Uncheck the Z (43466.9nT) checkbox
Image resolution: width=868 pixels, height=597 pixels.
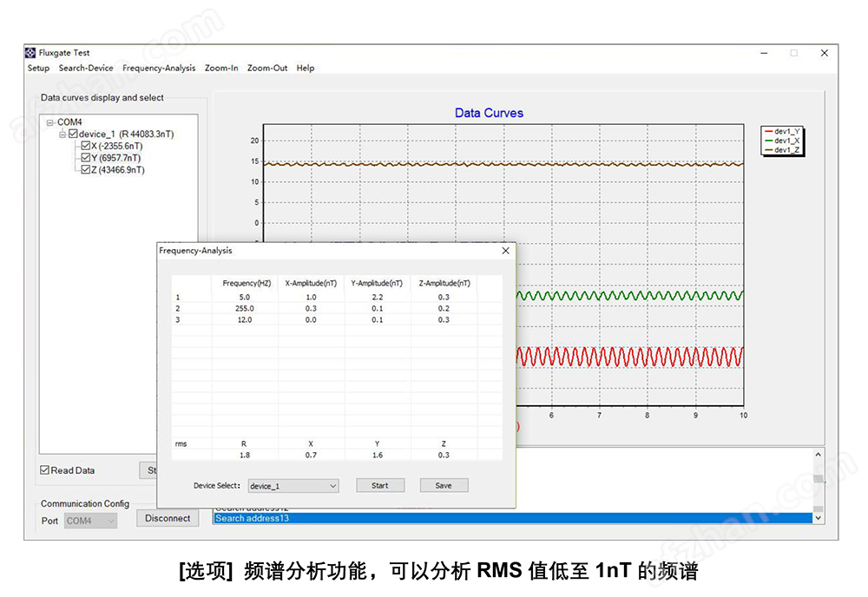pos(85,170)
